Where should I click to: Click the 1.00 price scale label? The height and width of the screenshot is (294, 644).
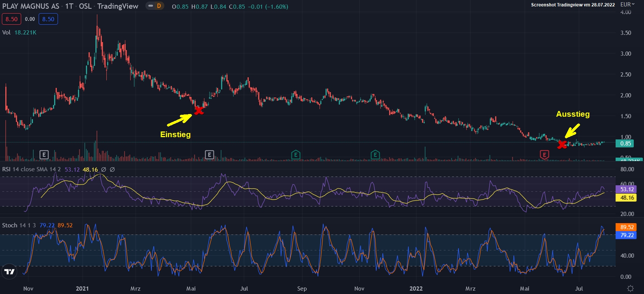(x=626, y=137)
